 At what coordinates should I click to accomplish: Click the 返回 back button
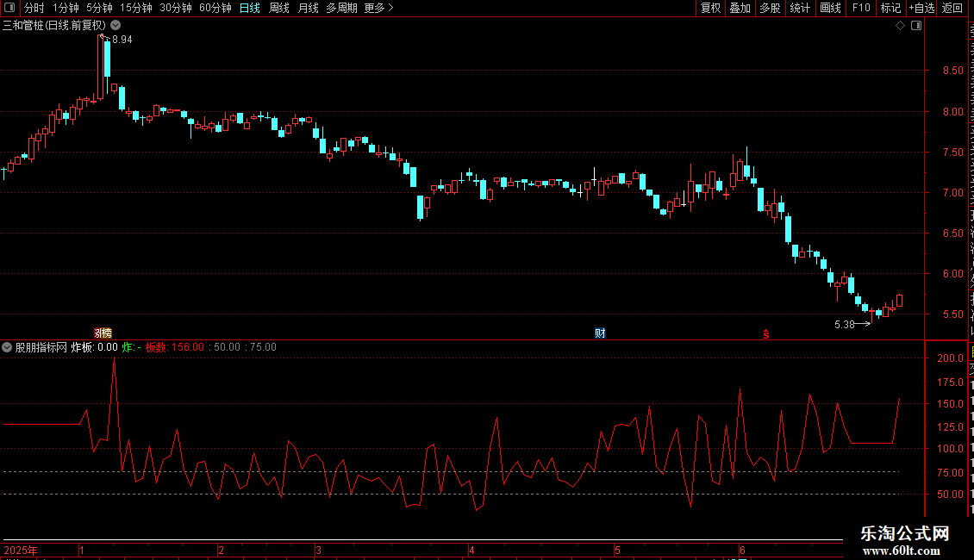coord(952,8)
